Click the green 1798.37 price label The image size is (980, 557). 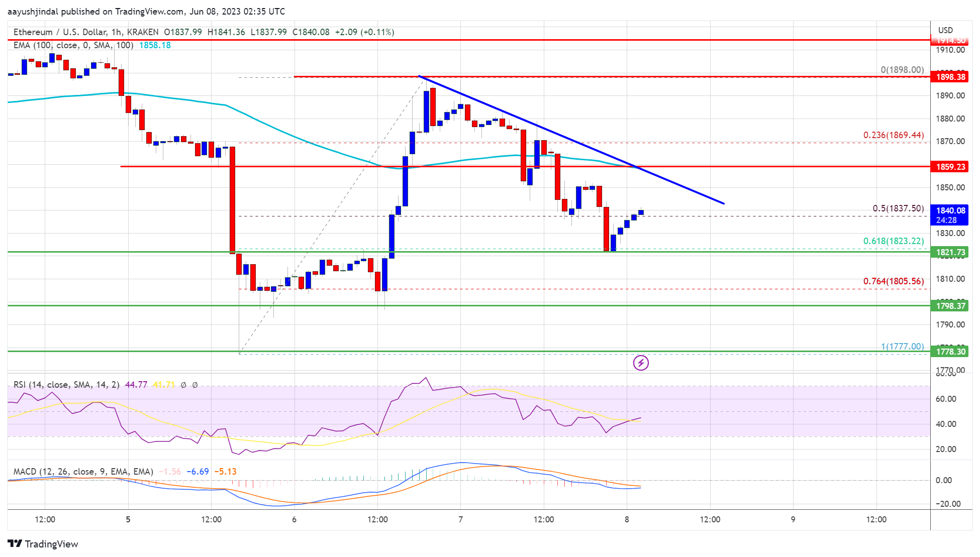tap(949, 306)
